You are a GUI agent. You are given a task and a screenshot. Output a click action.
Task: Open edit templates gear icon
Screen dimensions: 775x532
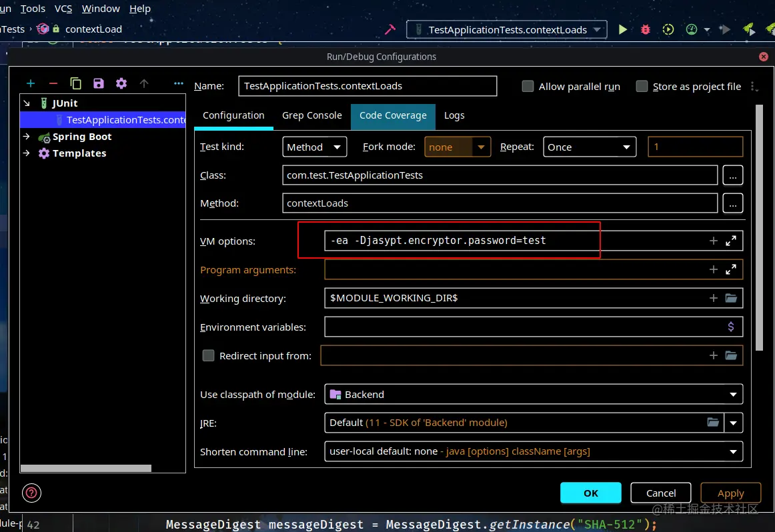click(121, 83)
